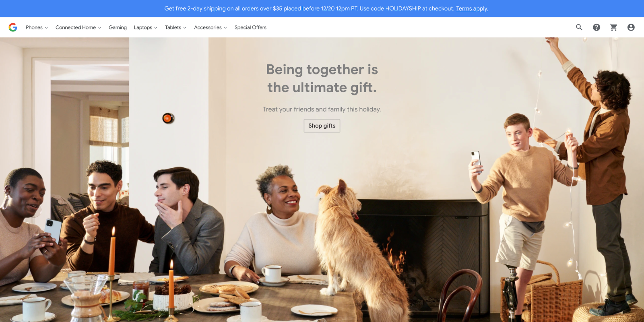View the shopping cart icon

(614, 27)
